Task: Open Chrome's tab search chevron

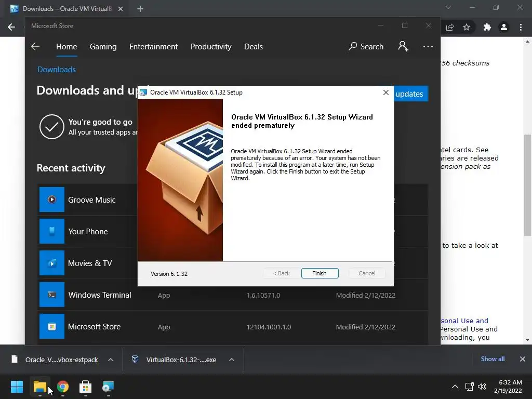Action: pos(448,7)
